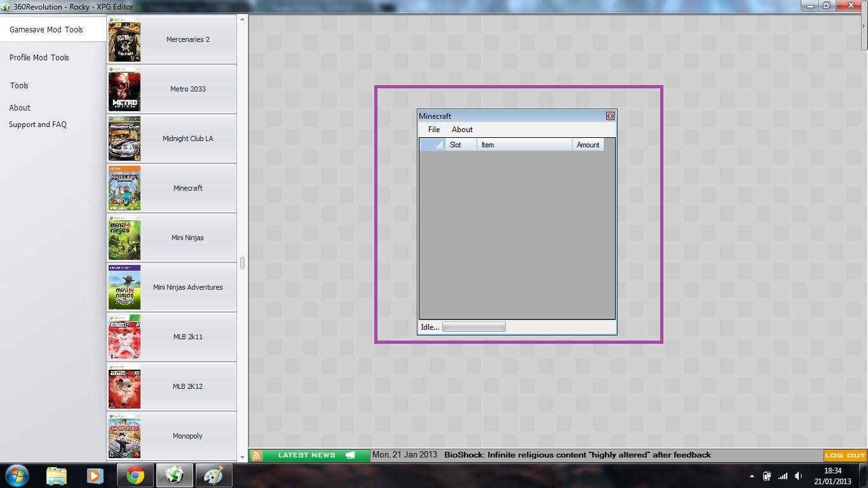Image resolution: width=868 pixels, height=488 pixels.
Task: Open the File menu in Minecraft window
Action: click(x=434, y=130)
